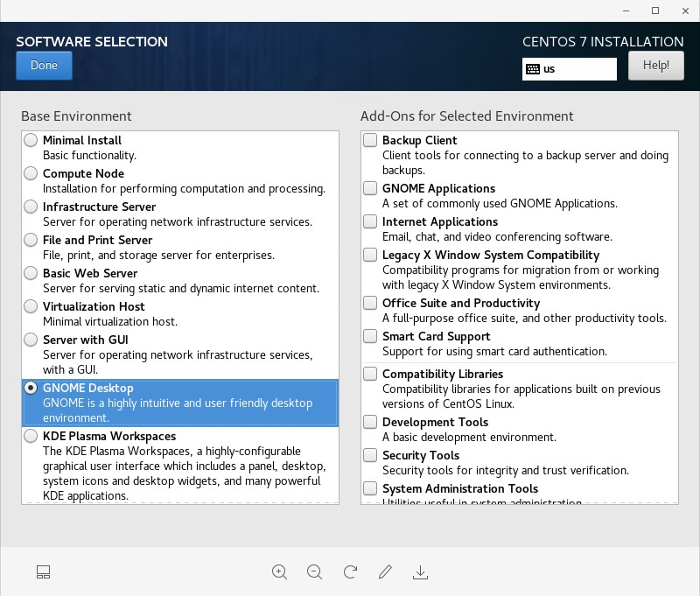Click 'A set of commonly used GNOME Applications.'
Image resolution: width=700 pixels, height=596 pixels.
tap(500, 204)
